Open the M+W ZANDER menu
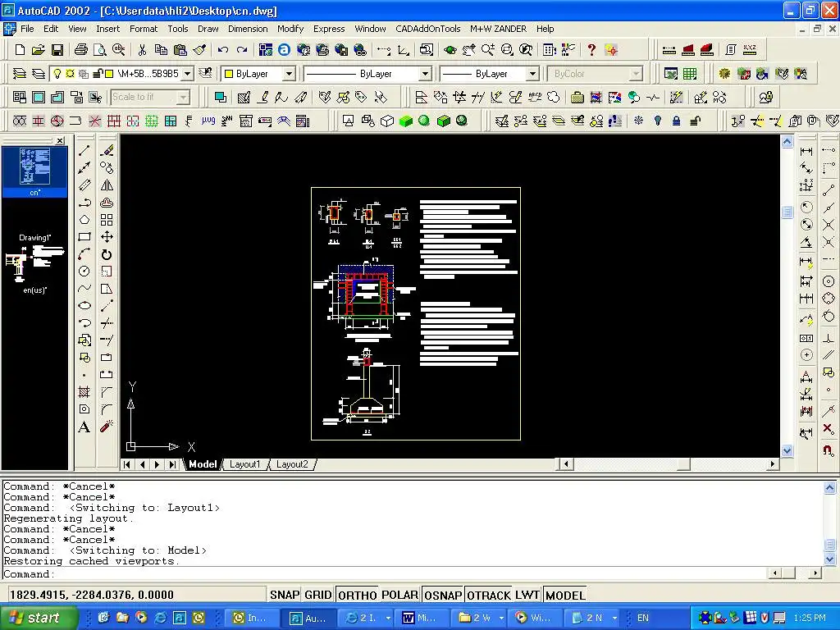Viewport: 840px width, 630px height. (498, 29)
